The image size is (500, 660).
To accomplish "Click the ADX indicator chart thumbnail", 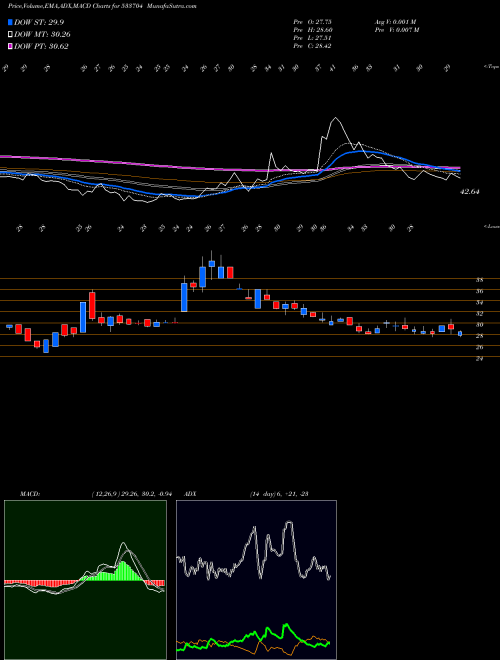I will click(256, 580).
